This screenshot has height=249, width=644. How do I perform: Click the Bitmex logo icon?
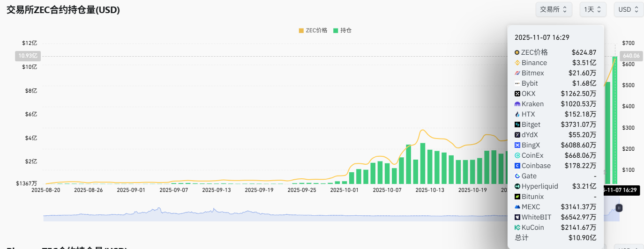(x=517, y=73)
